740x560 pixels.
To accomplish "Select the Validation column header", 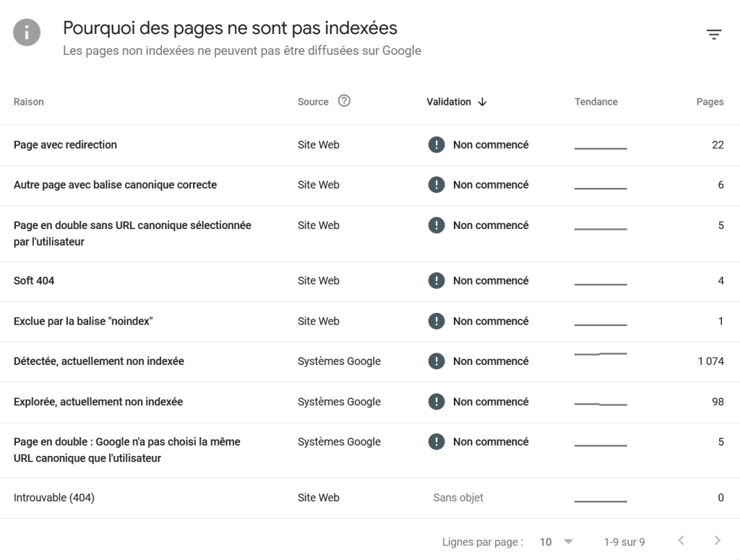I will pos(448,102).
